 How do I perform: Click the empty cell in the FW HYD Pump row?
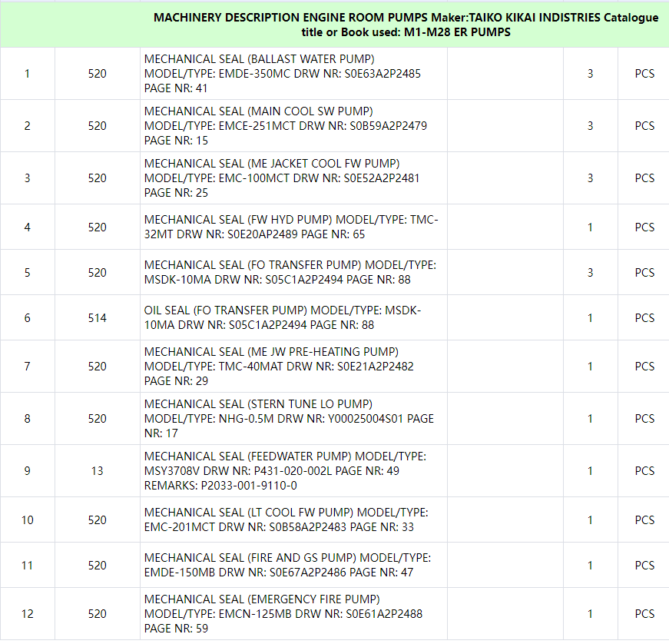[x=505, y=227]
